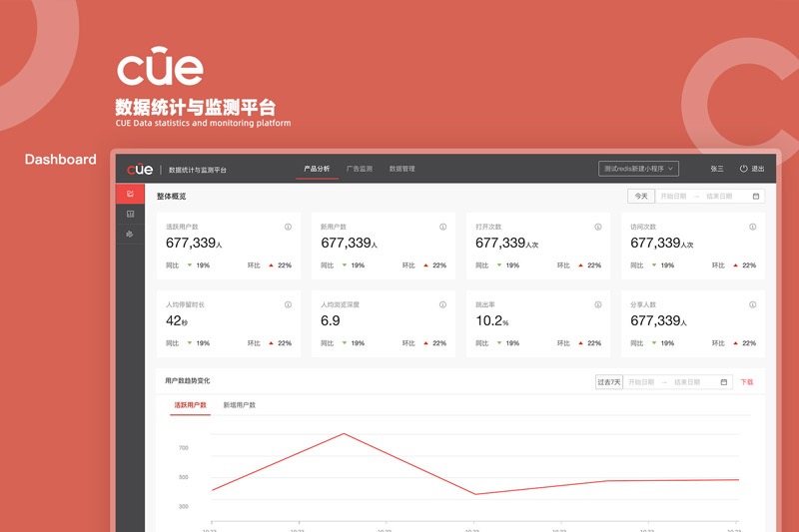Open calendar icon in 整体概览 date range
The width and height of the screenshot is (799, 532).
(x=756, y=197)
